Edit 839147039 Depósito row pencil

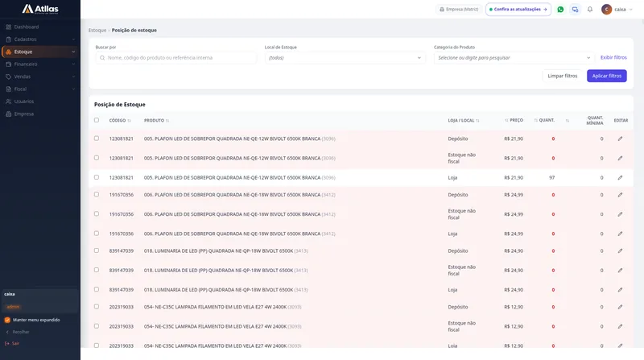[620, 250]
